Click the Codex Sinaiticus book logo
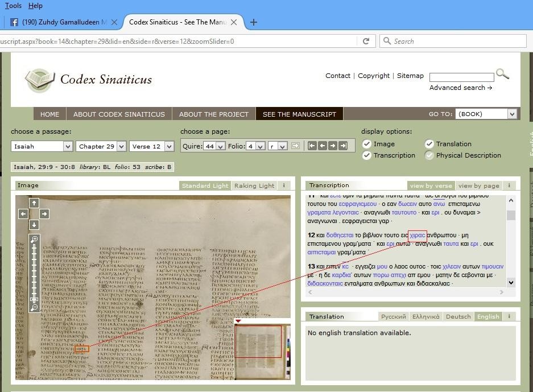 point(40,80)
